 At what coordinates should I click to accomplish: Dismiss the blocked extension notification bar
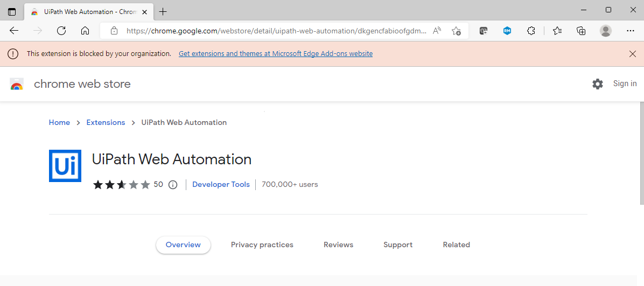coord(633,54)
